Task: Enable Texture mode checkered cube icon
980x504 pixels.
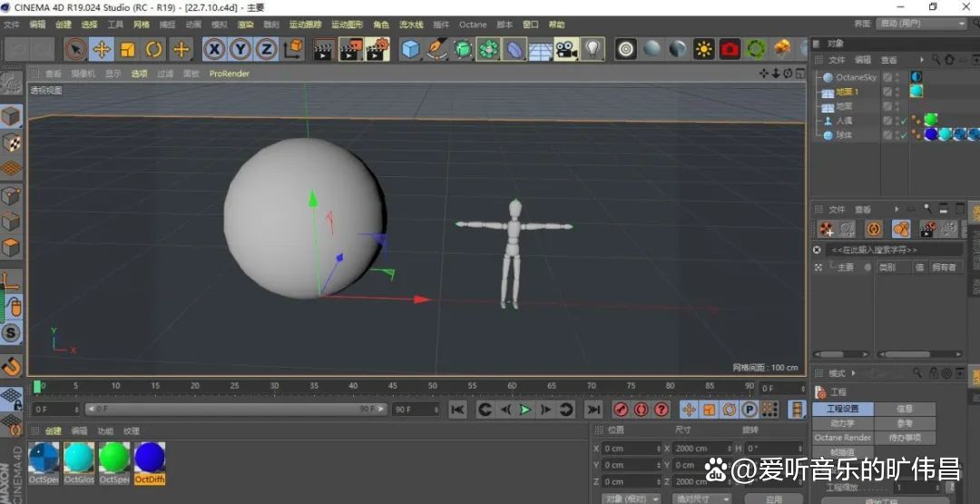Action: point(11,143)
